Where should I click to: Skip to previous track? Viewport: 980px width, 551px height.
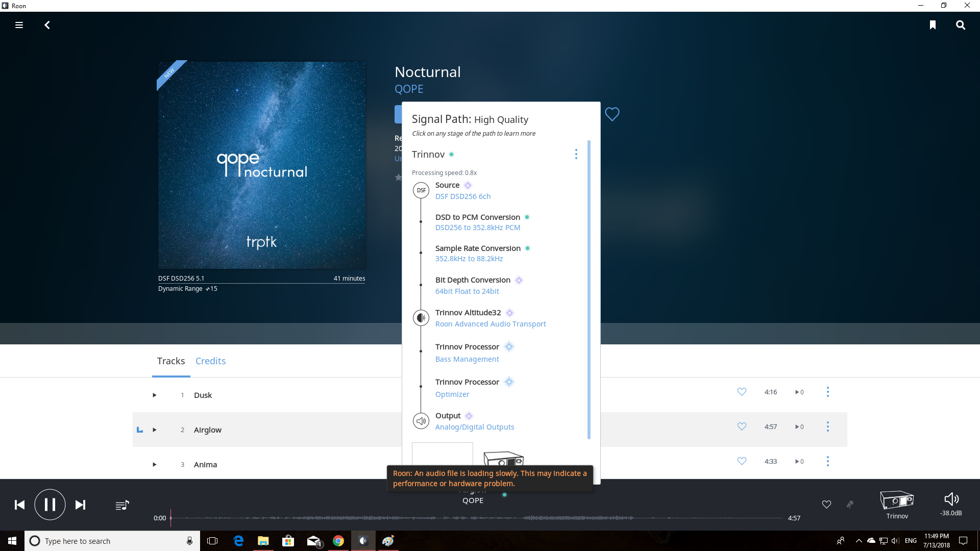[x=19, y=505]
